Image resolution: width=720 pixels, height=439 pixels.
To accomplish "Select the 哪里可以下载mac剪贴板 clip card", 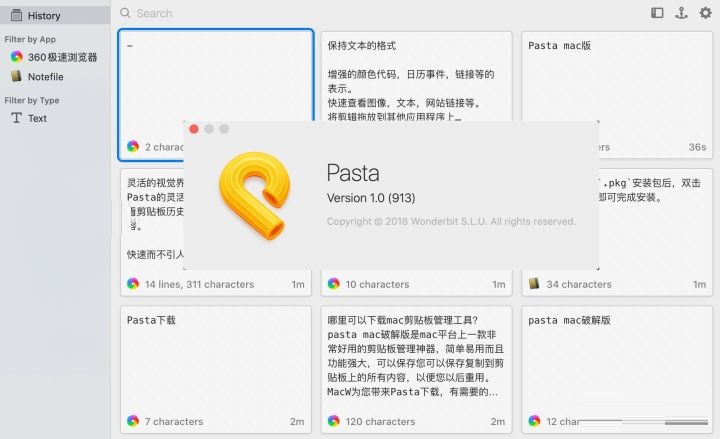I will click(x=416, y=369).
